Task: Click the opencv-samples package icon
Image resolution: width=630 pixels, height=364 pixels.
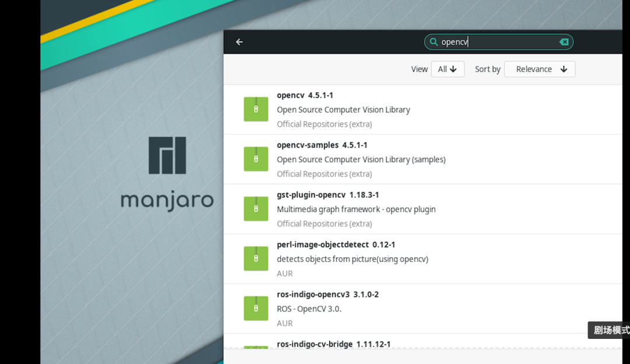Action: click(x=256, y=159)
